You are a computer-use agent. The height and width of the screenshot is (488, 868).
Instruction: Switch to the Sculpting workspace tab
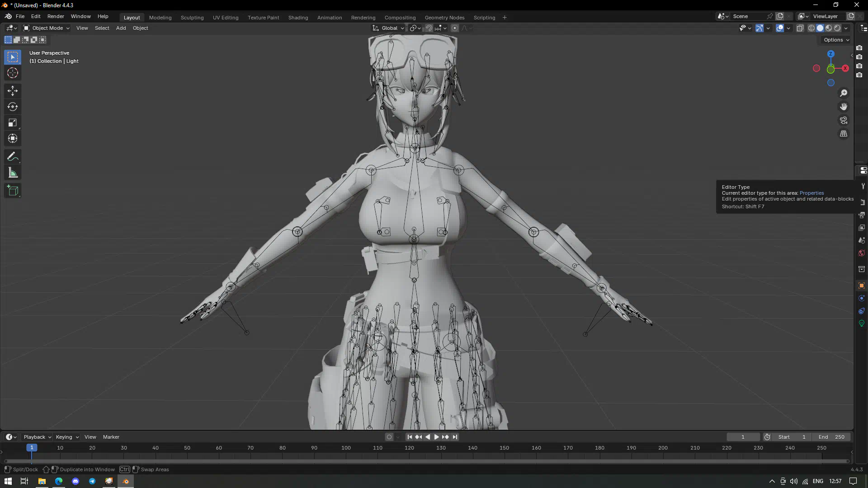[192, 18]
